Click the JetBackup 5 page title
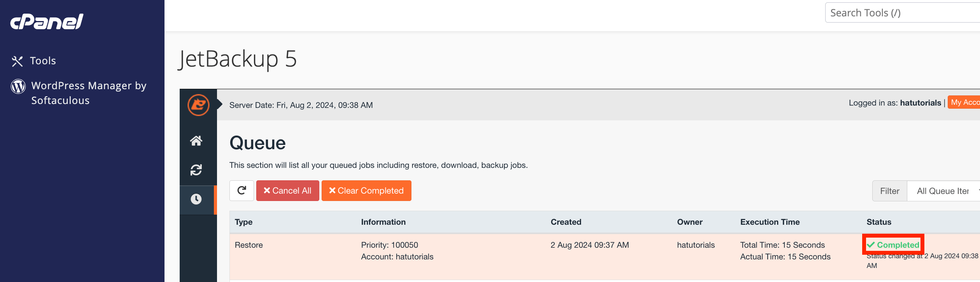Screen dimensions: 980x282 click(238, 59)
